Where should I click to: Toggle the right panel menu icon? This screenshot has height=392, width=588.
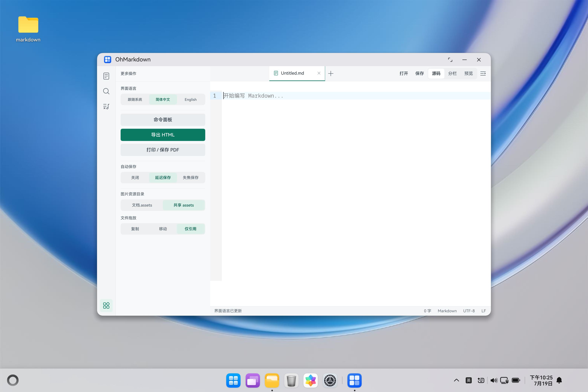pyautogui.click(x=483, y=73)
